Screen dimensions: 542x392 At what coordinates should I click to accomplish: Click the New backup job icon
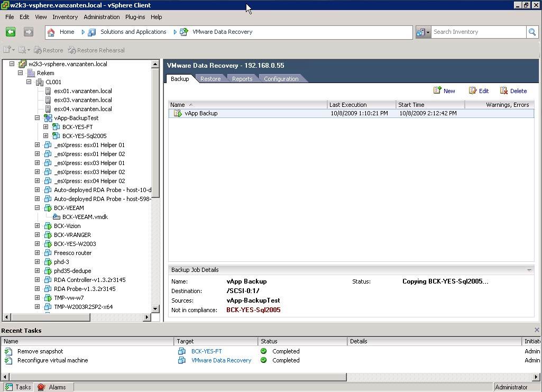(437, 91)
